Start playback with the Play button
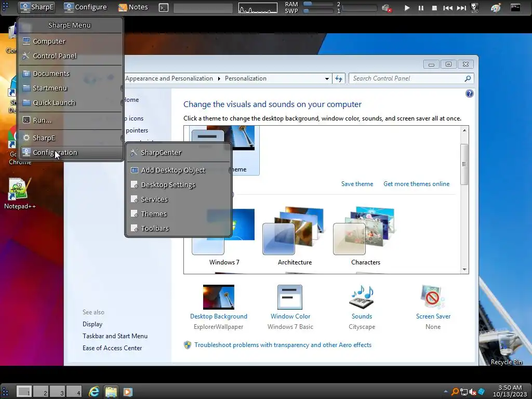This screenshot has width=532, height=399. coord(407,8)
